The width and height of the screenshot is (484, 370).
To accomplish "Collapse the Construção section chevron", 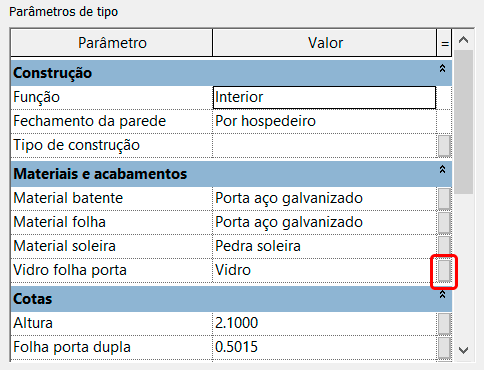I will click(x=442, y=69).
